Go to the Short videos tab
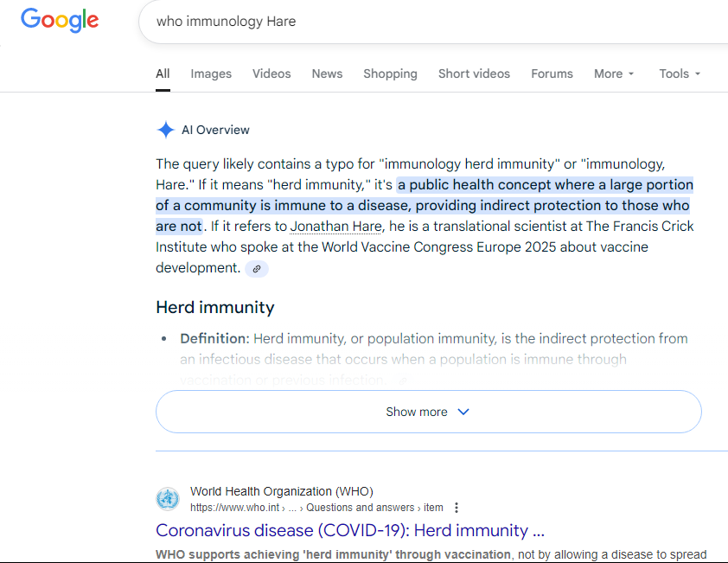The height and width of the screenshot is (563, 728). coord(474,74)
